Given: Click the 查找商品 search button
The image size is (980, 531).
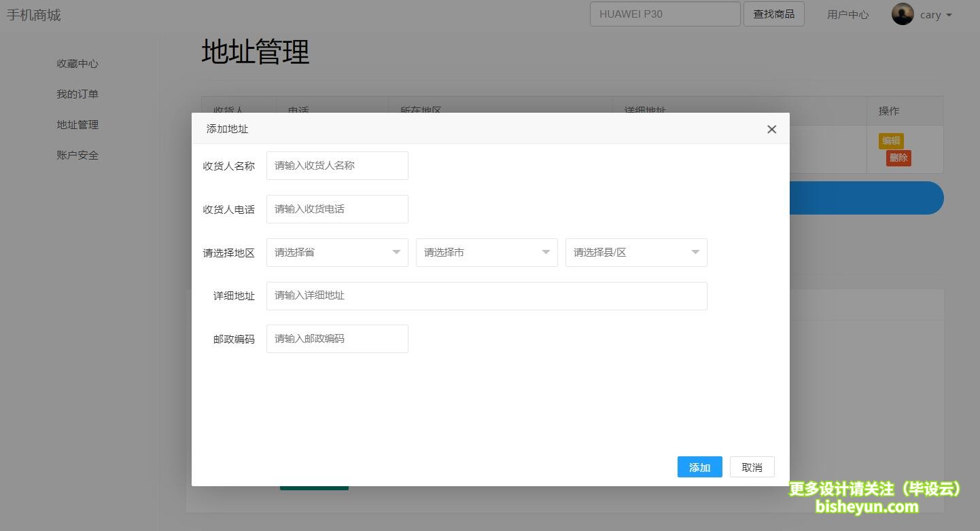Looking at the screenshot, I should click(773, 14).
